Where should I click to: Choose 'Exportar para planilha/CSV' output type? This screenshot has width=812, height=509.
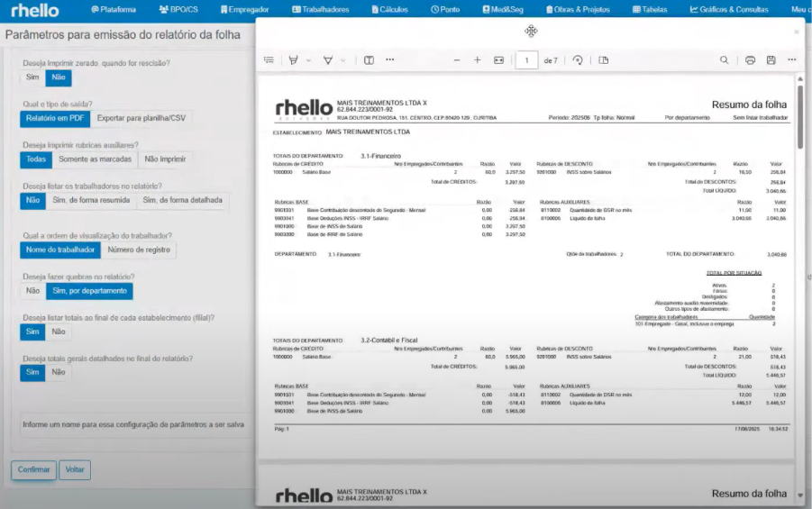142,118
